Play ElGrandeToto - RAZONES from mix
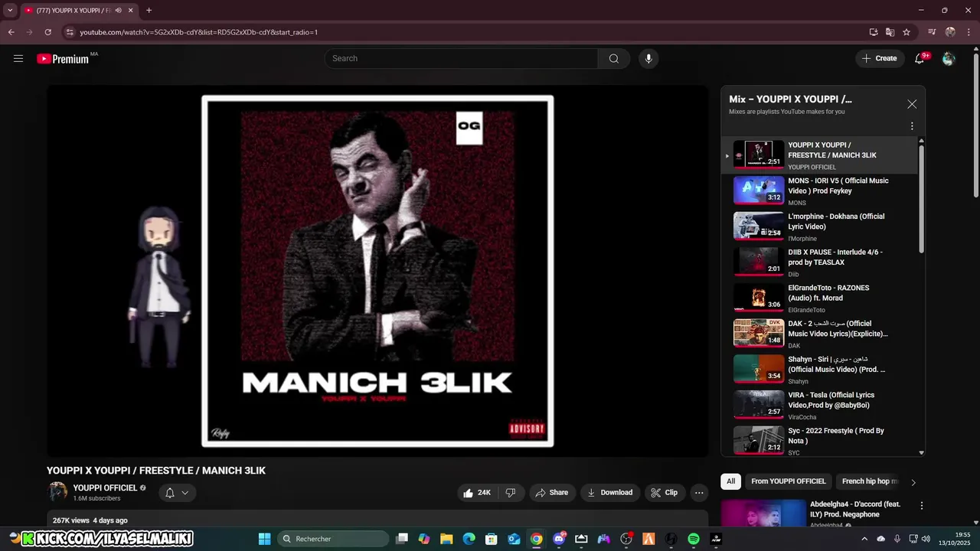Viewport: 980px width, 551px height. pyautogui.click(x=818, y=298)
